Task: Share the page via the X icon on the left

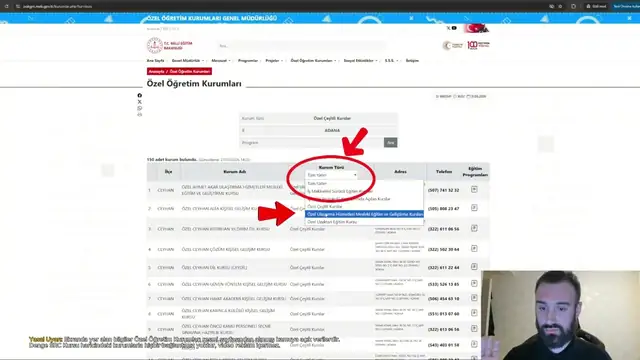Action: click(140, 102)
